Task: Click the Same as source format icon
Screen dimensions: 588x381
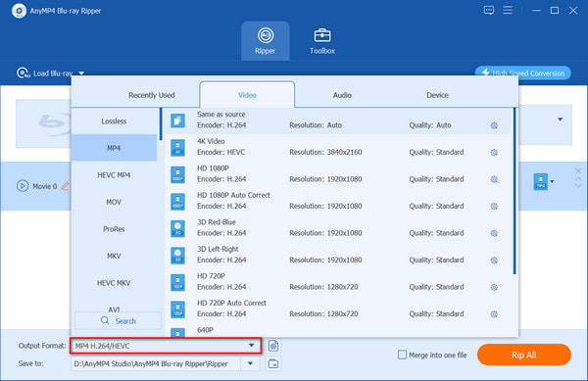Action: pyautogui.click(x=177, y=120)
